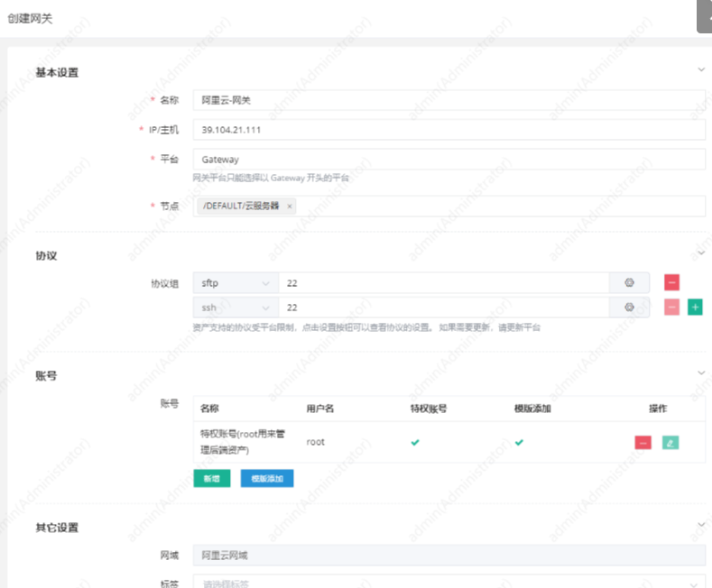Delete the root account row
Image resolution: width=712 pixels, height=588 pixels.
643,442
